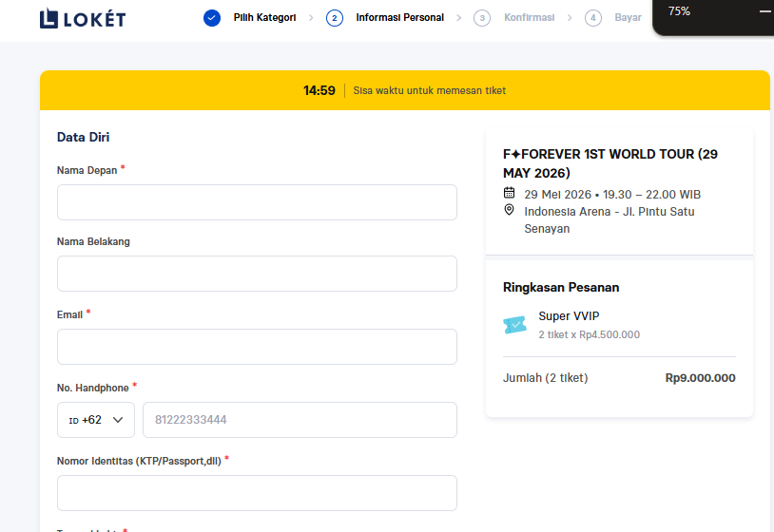Click the date text 29 Mei 2026 19.30 – 22.00 WIB
Image resolution: width=774 pixels, height=532 pixels.
pos(612,195)
